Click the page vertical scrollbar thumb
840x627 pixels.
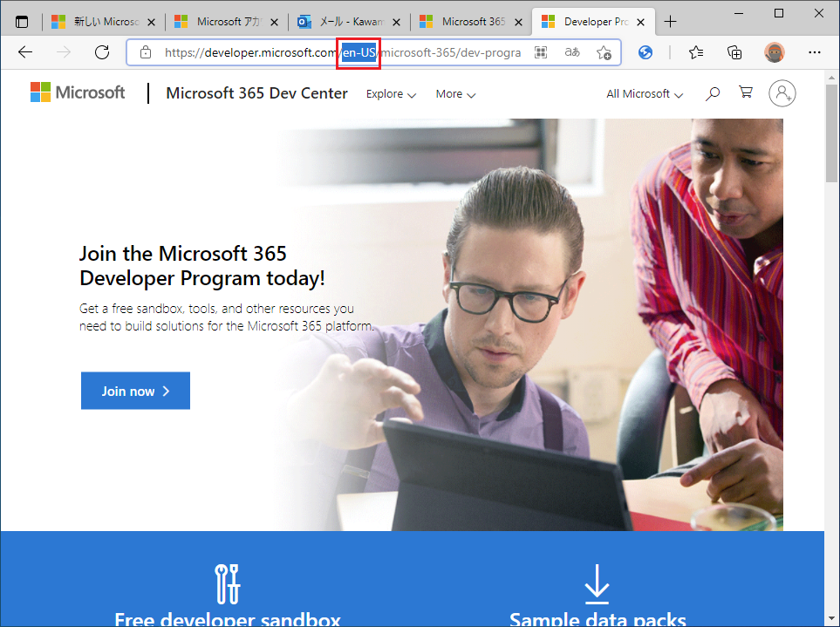click(x=831, y=134)
